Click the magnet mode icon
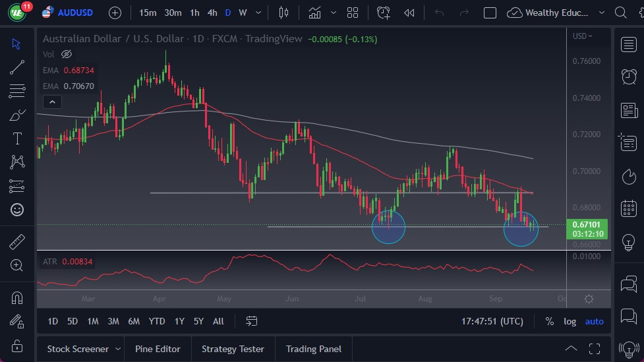 [x=17, y=297]
